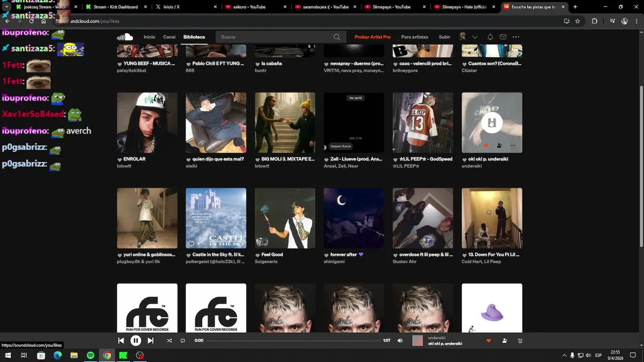Click the now-playing artwork in player bar
This screenshot has width=644, height=362.
(x=418, y=340)
